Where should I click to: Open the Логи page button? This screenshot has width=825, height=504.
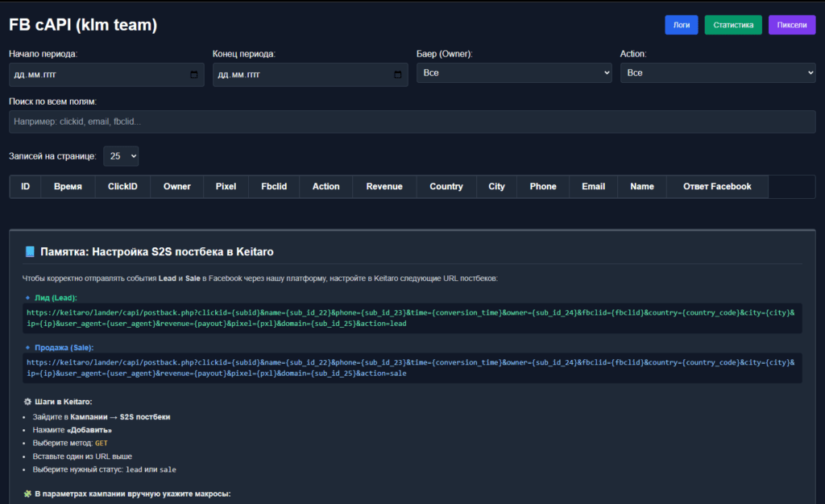point(682,25)
